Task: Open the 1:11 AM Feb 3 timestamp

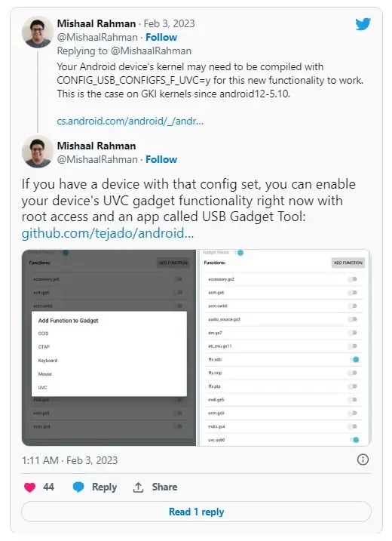Action: pos(69,460)
